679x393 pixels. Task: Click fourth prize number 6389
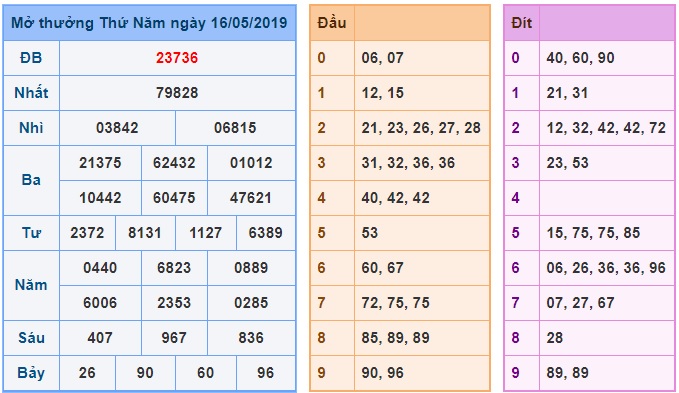click(265, 233)
